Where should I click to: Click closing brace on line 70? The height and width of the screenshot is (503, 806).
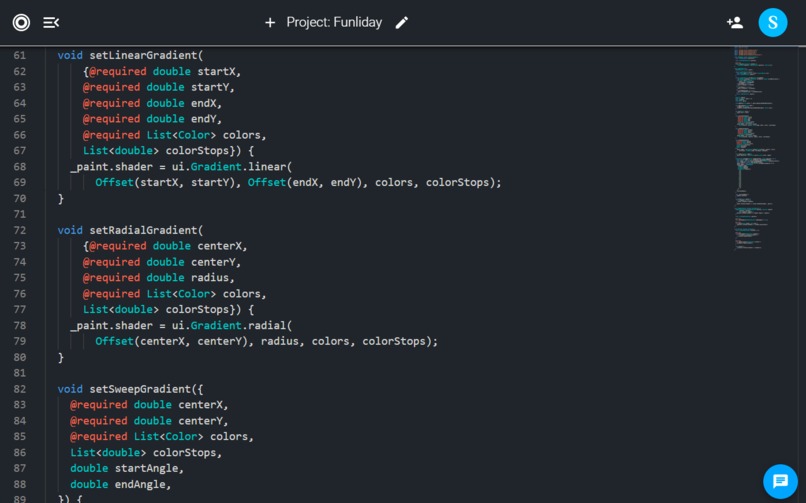click(x=61, y=198)
